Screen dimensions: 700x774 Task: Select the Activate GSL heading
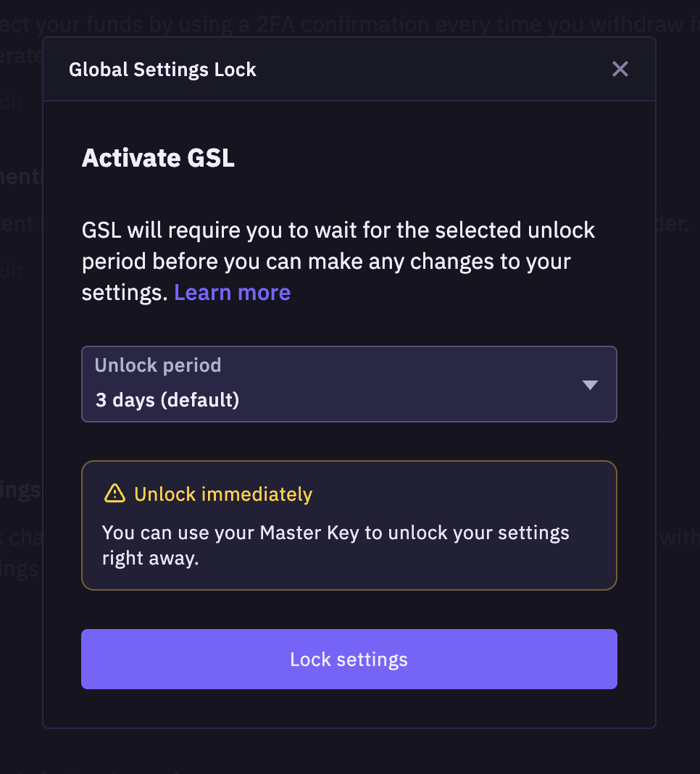coord(158,157)
